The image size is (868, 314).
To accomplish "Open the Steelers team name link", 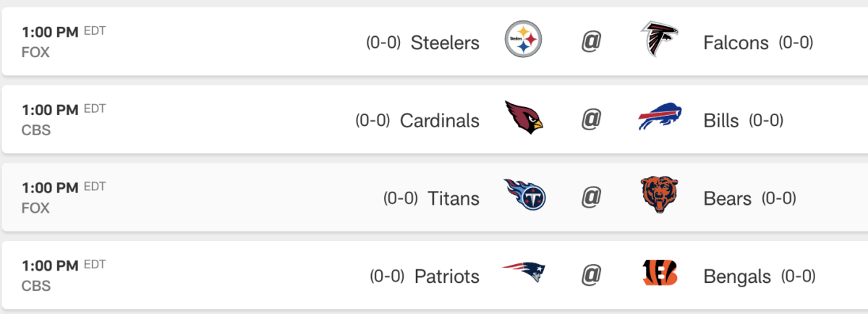I will pyautogui.click(x=445, y=43).
